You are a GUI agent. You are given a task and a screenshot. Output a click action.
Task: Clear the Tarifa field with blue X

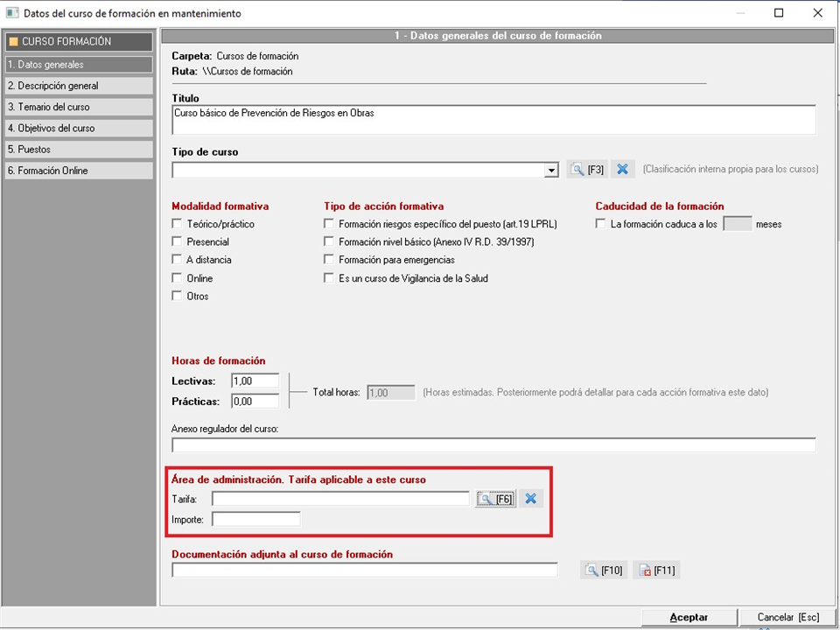tap(530, 499)
